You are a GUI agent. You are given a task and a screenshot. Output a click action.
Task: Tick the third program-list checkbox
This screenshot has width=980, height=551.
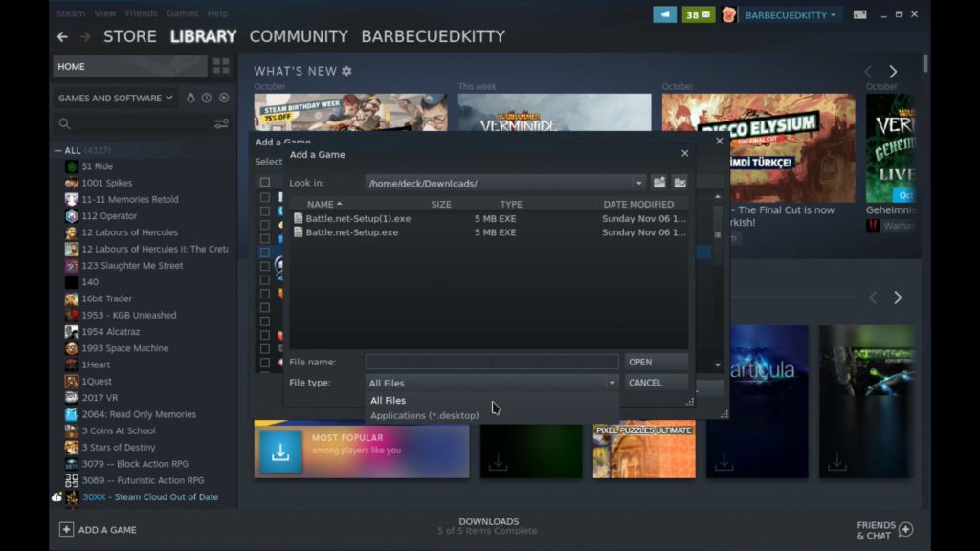pos(265,225)
